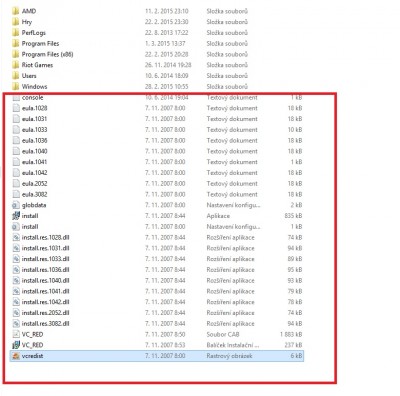The image size is (400, 396).
Task: Click the size value 1 883 kB
Action: click(x=291, y=334)
